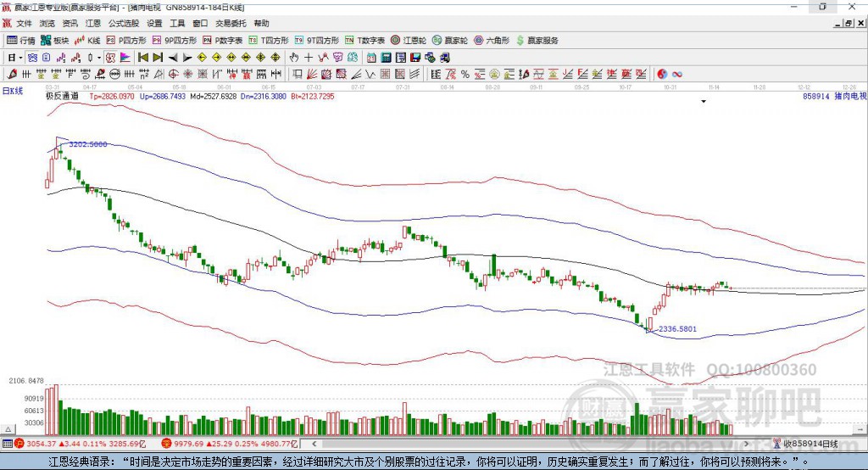Open the 行情 quotes view
Image resolution: width=868 pixels, height=470 pixels.
click(x=21, y=41)
